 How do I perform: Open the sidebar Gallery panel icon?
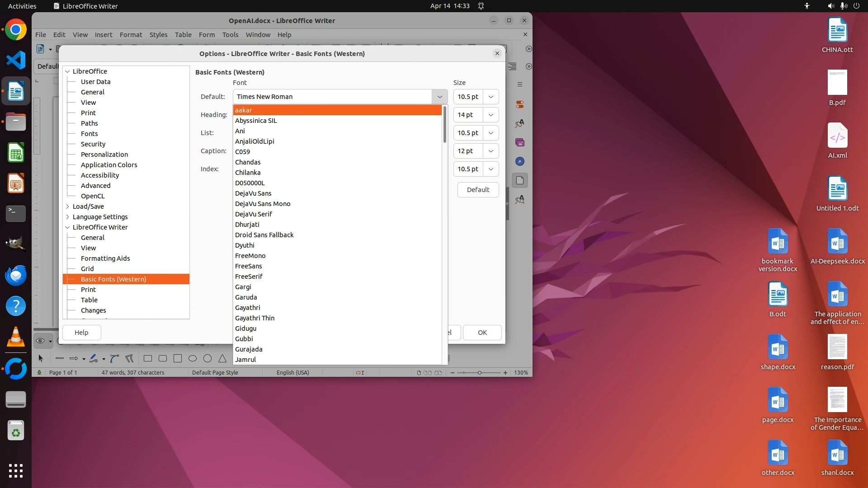coord(520,142)
